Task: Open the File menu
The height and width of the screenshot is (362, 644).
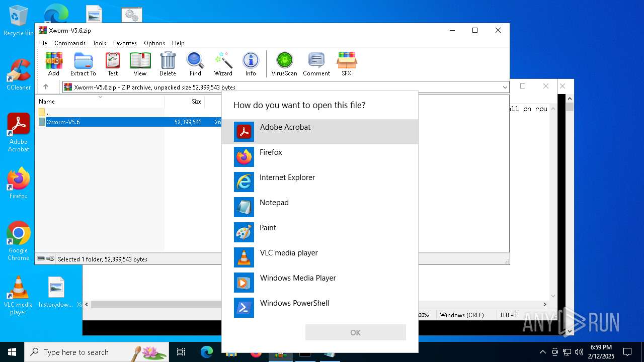Action: click(x=43, y=43)
